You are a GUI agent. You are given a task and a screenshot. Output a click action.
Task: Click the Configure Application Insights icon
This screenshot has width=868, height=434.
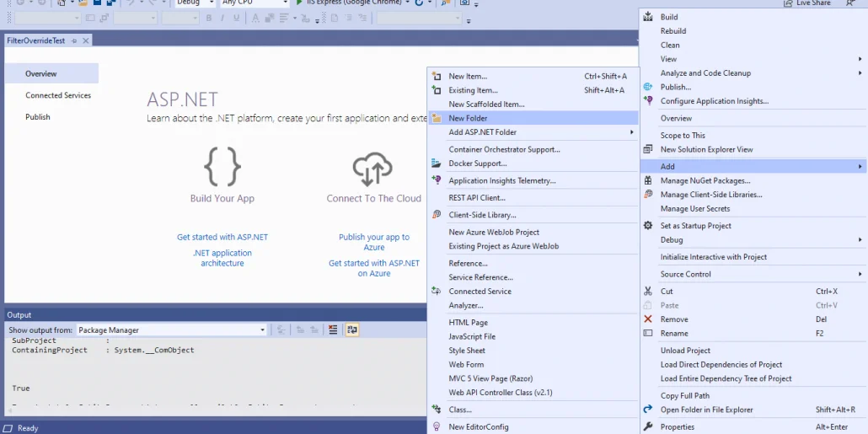[648, 101]
